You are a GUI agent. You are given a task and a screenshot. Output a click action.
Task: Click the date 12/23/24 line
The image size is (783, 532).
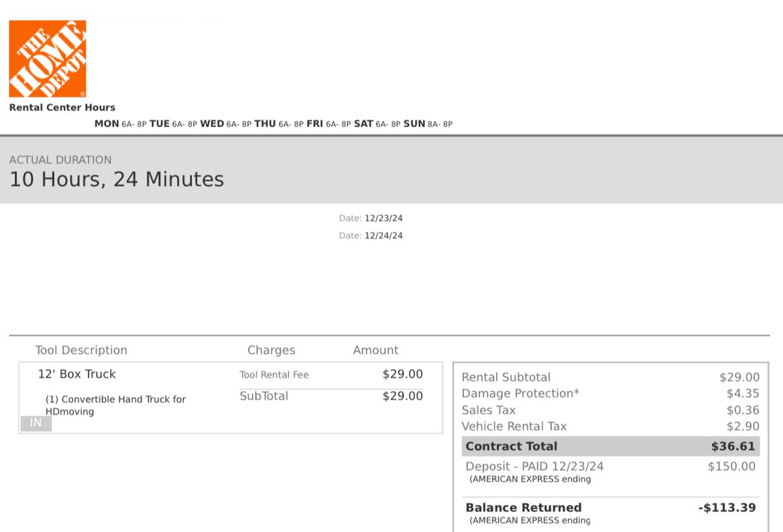tap(371, 218)
